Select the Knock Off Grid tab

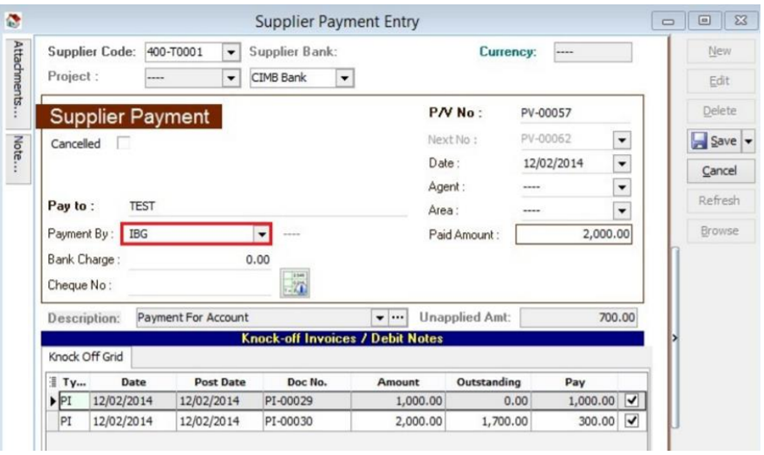tap(85, 357)
